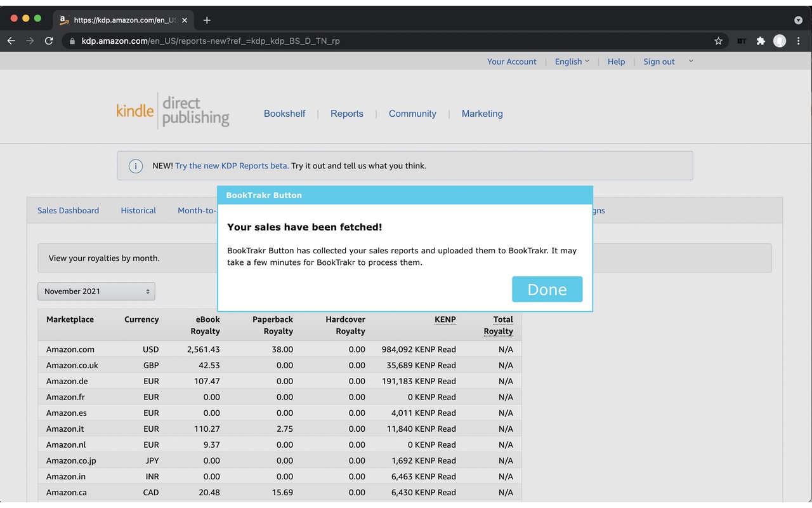Viewport: 812px width, 508px height.
Task: Expand the November 2021 month dropdown
Action: [96, 291]
